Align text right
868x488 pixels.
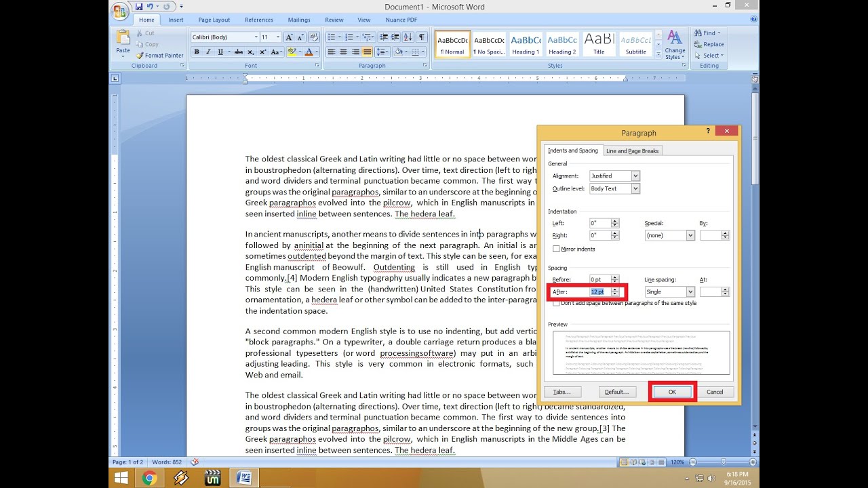[x=355, y=52]
